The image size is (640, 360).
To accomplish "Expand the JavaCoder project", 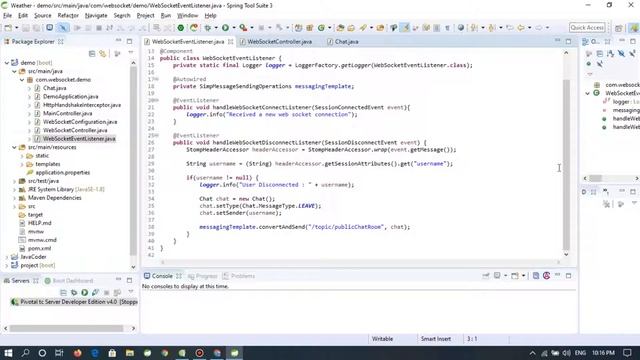I will tap(7, 257).
